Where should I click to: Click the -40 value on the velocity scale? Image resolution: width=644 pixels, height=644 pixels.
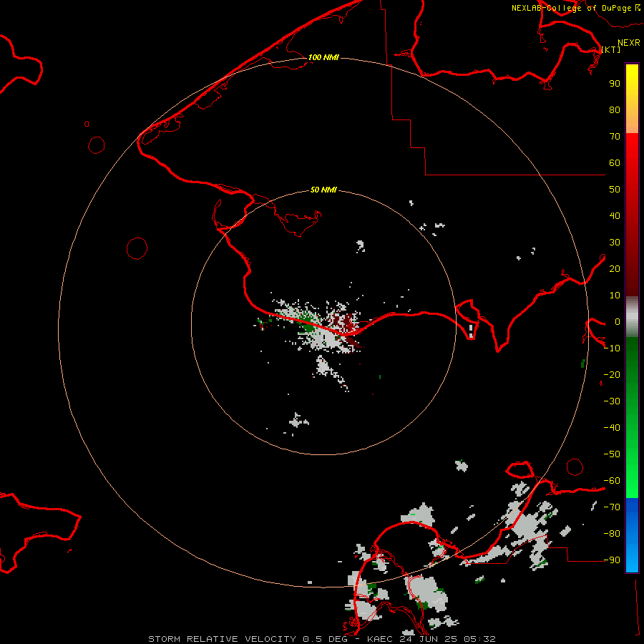point(612,428)
